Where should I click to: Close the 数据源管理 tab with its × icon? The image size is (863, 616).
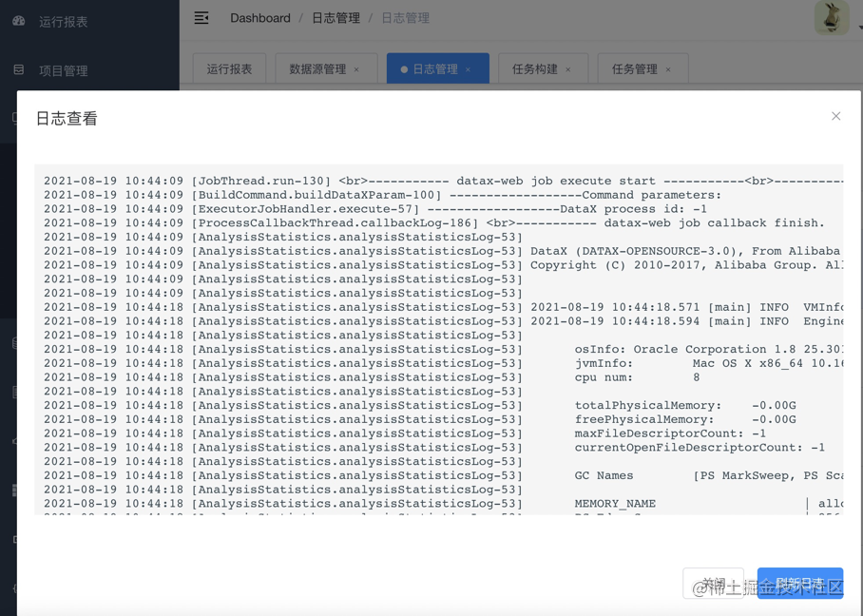point(357,68)
